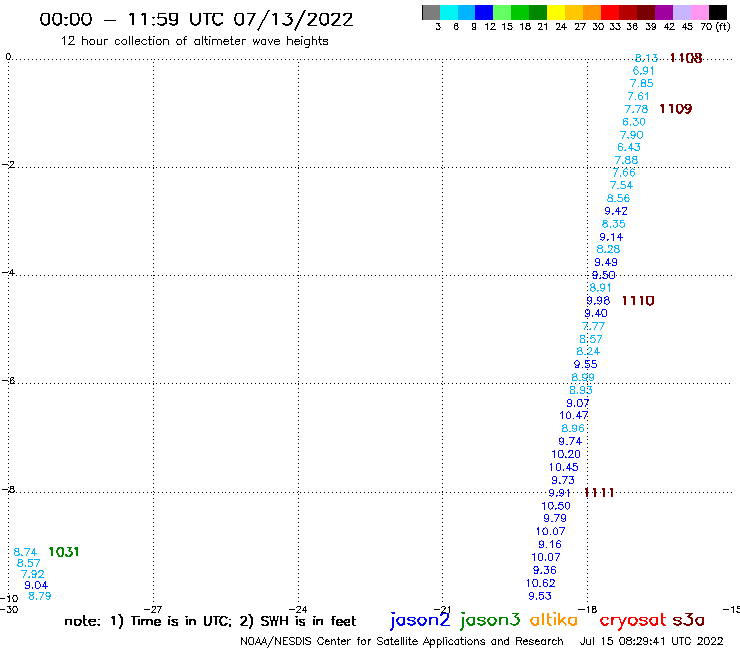This screenshot has width=740, height=650.
Task: Click the 10.45 wave height value
Action: tap(563, 467)
